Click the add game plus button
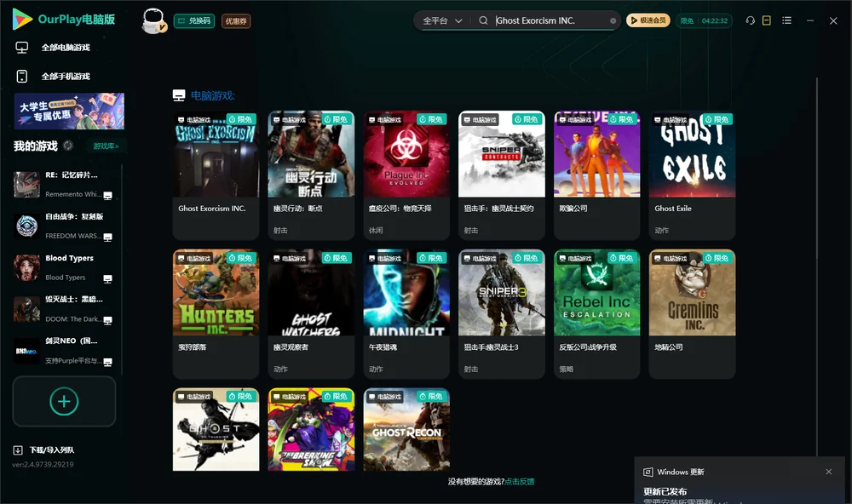This screenshot has height=504, width=852. click(64, 401)
